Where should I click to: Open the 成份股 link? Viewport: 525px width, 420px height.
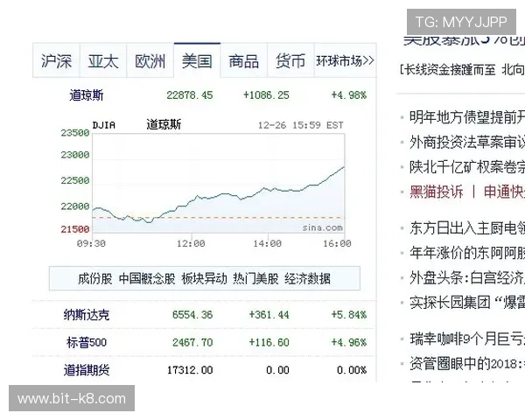95,278
